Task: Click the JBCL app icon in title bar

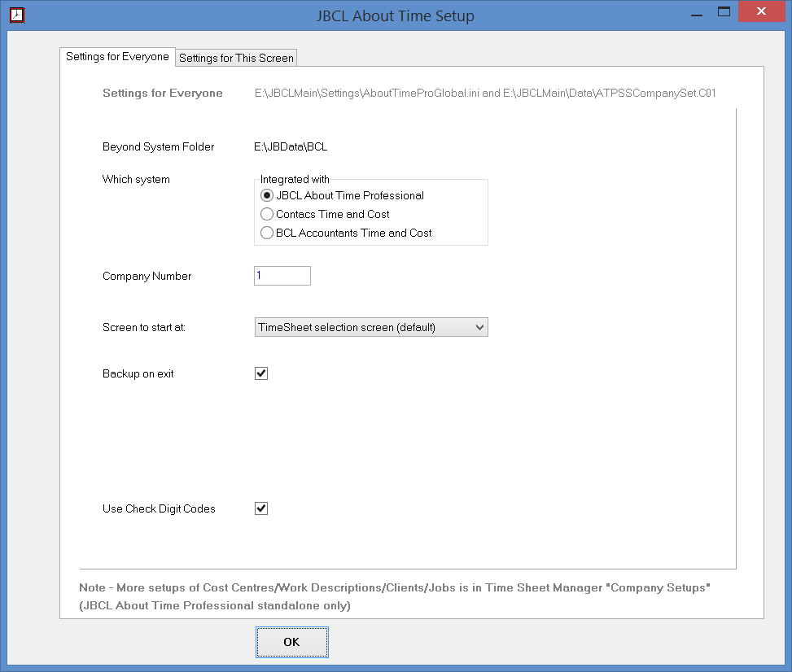Action: 16,15
